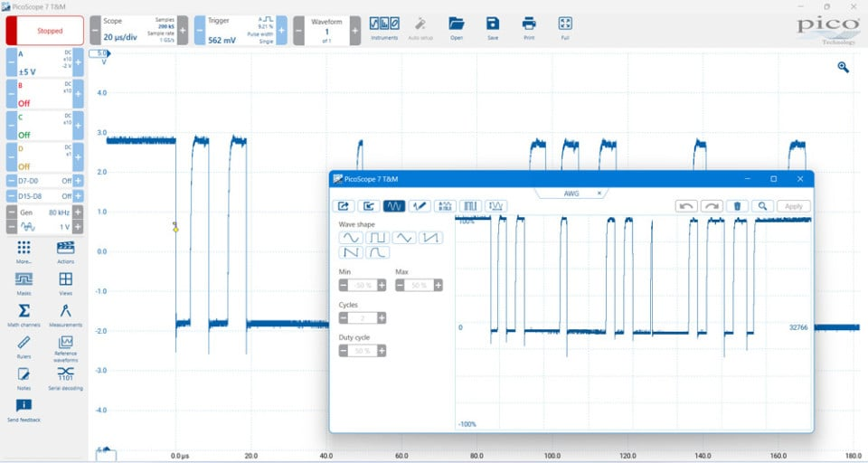Select the square wave shape

[378, 238]
